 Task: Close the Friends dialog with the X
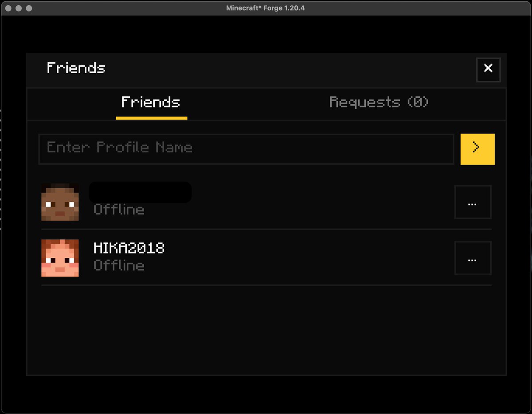[x=488, y=70]
